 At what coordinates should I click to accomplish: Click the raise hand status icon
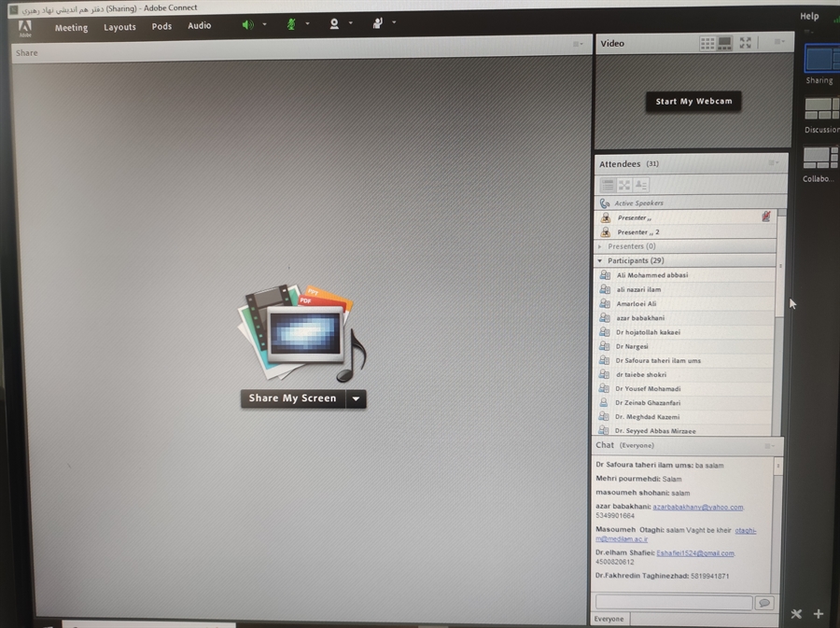click(378, 23)
